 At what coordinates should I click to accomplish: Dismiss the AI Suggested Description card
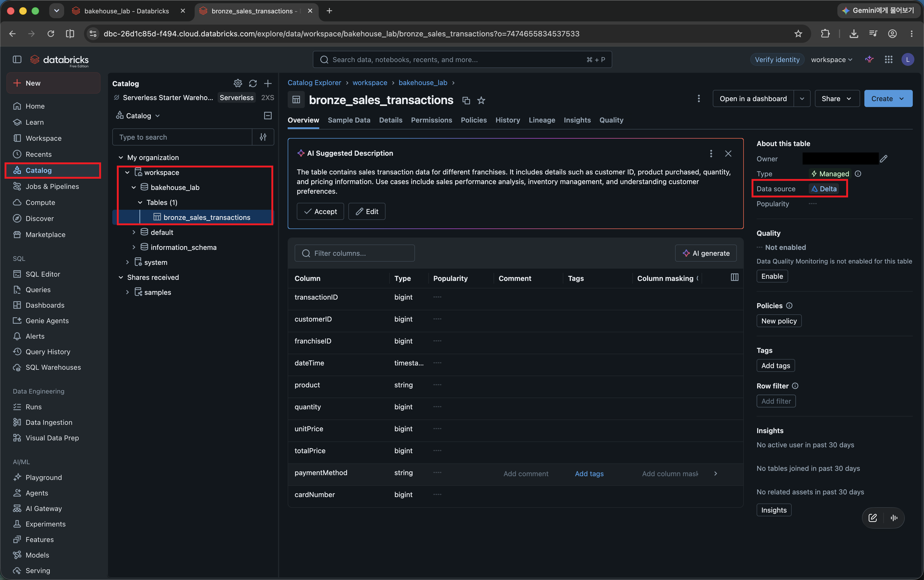coord(728,154)
